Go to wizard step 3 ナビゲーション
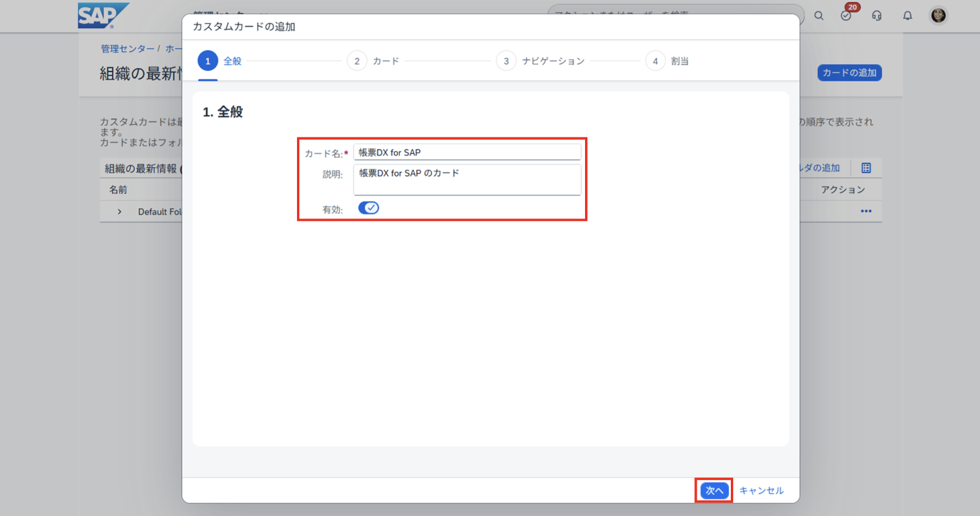The image size is (980, 516). pyautogui.click(x=506, y=61)
